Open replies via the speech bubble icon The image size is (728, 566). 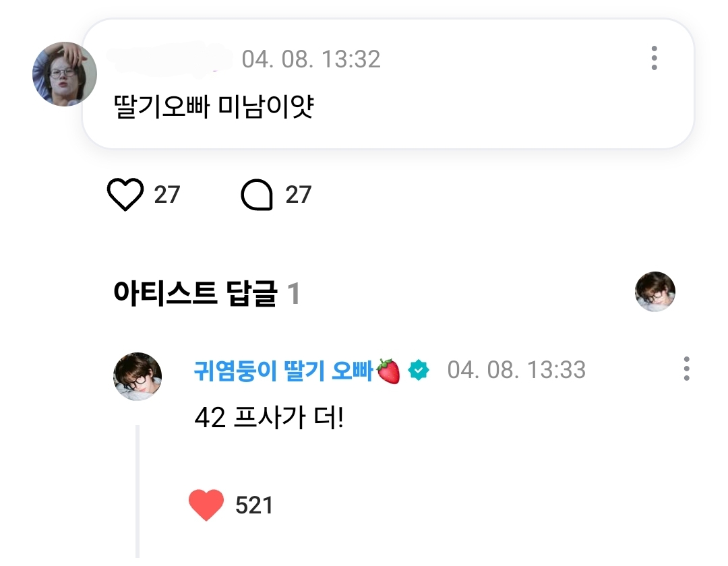[257, 194]
